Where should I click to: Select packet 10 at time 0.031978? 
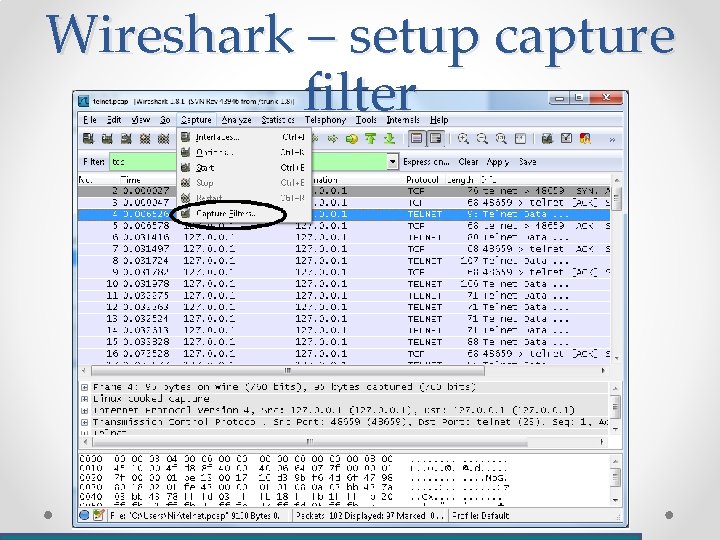(344, 284)
